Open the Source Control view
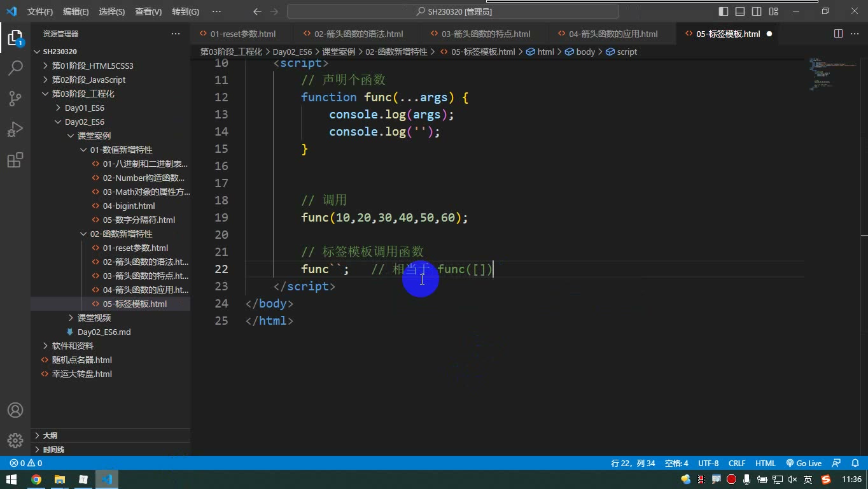 tap(15, 98)
